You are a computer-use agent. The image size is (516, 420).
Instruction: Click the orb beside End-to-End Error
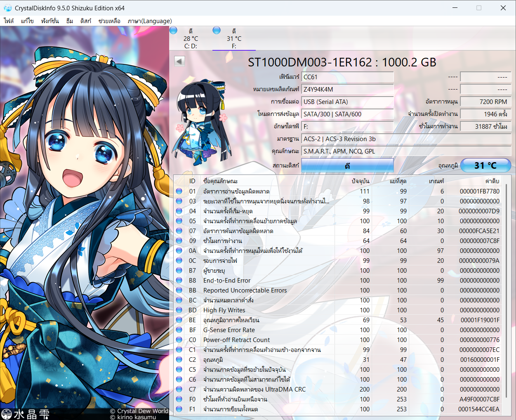179,280
